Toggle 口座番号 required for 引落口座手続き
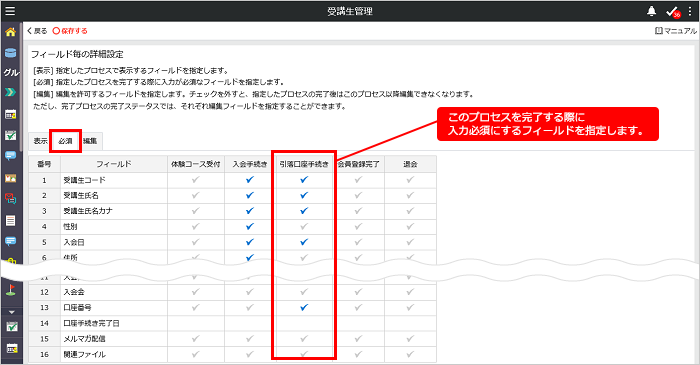This screenshot has height=365, width=700. (x=304, y=307)
